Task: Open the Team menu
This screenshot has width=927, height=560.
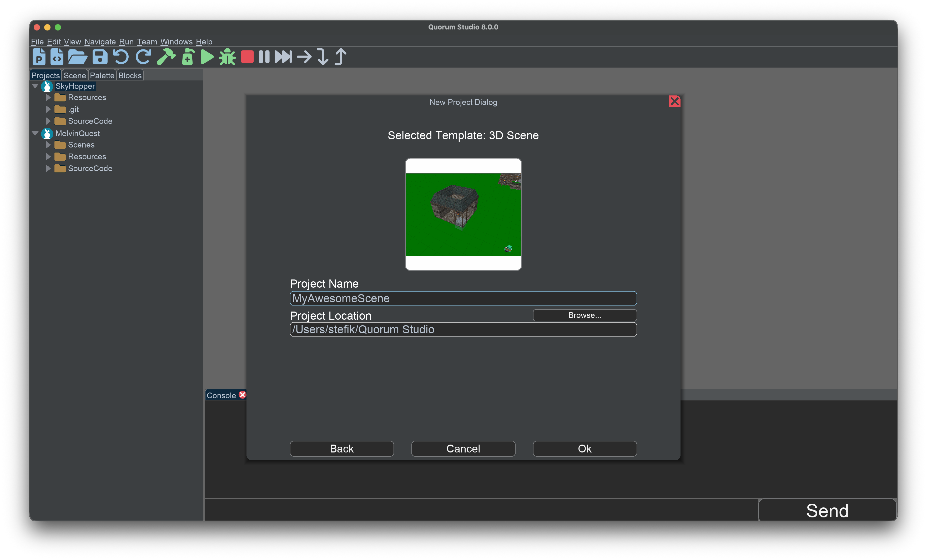Action: (147, 41)
